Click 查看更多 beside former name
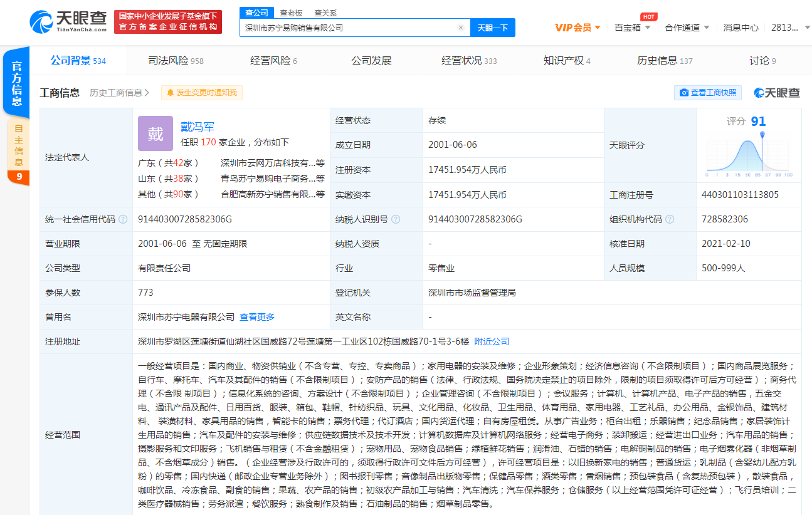This screenshot has width=812, height=515. (257, 317)
